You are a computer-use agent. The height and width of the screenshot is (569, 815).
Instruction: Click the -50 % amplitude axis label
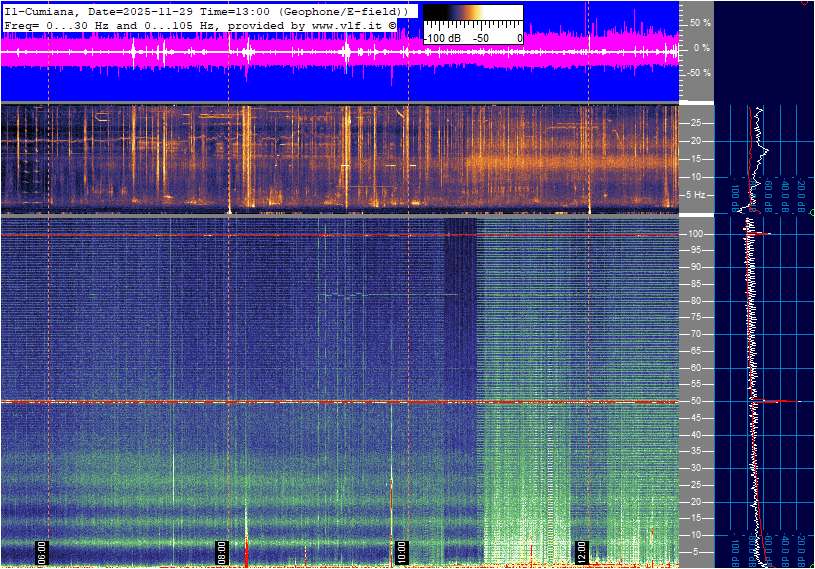(697, 73)
